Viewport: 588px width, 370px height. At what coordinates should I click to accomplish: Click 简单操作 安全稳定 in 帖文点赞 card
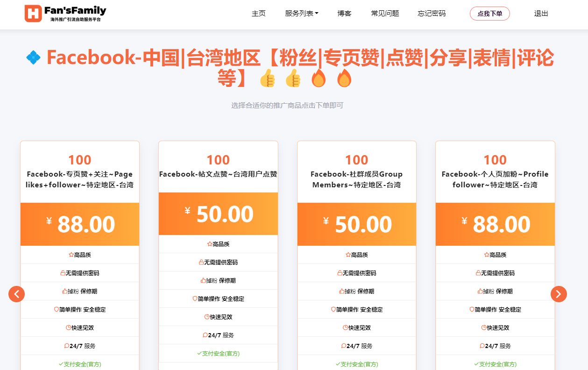[221, 299]
